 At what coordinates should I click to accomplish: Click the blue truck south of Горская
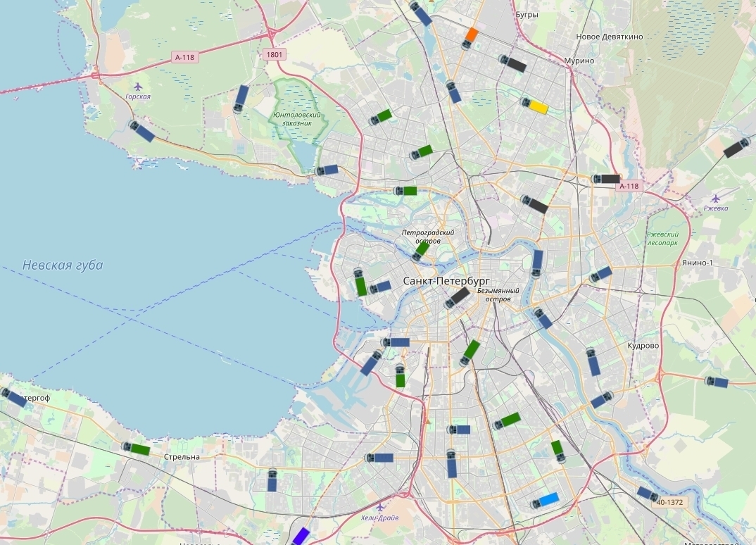[x=142, y=131]
